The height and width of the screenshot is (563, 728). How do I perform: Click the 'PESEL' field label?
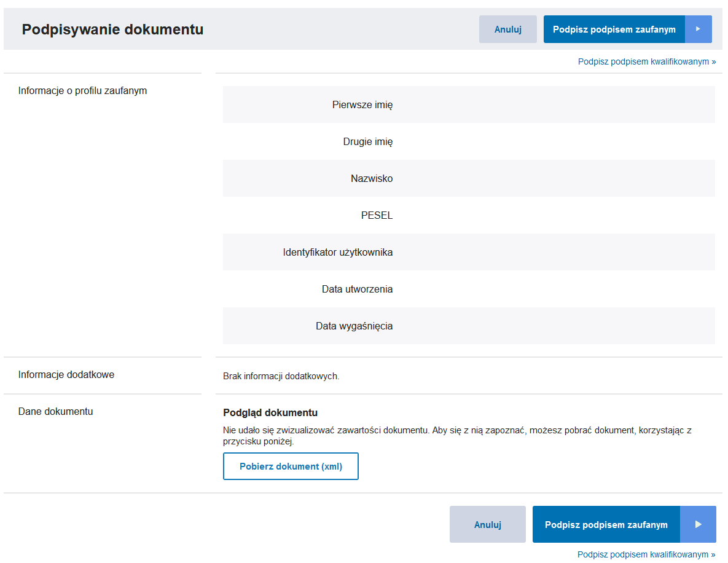[377, 215]
